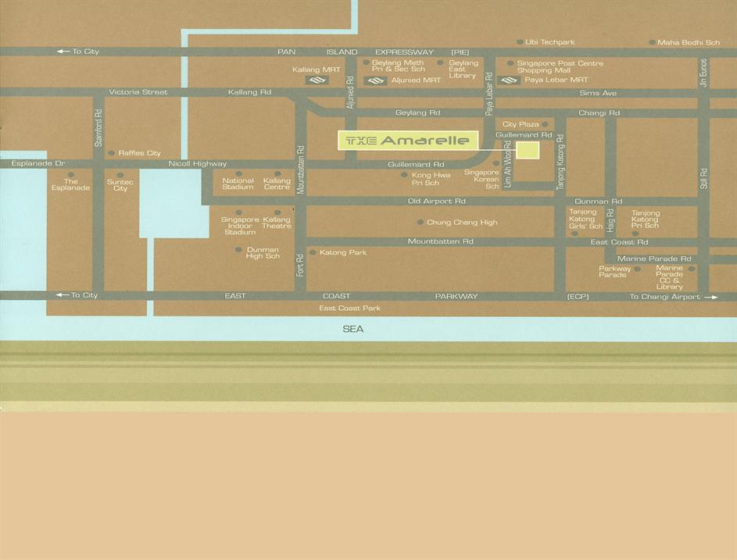Click The Amarelle logo banner
Viewport: 737px width, 560px height.
[408, 141]
